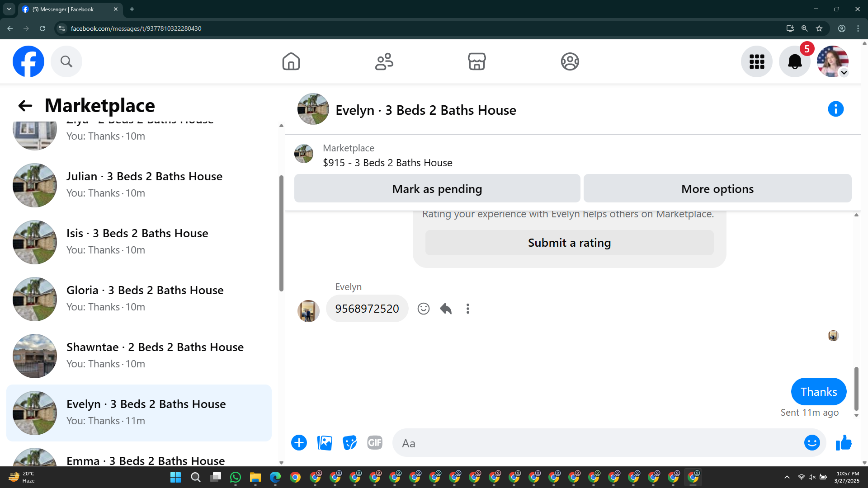Open a new browser tab
This screenshot has height=488, width=868.
[132, 9]
